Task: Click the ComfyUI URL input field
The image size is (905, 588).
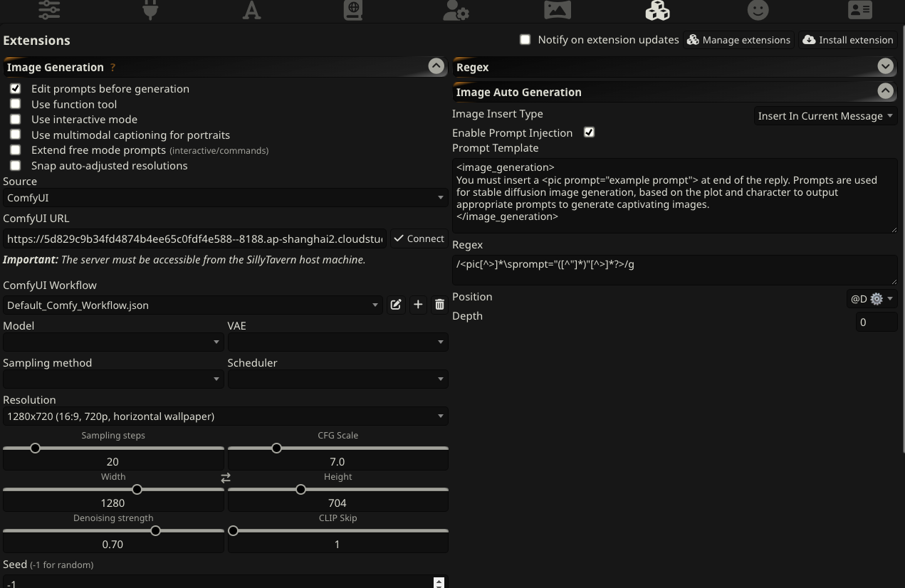Action: 195,238
